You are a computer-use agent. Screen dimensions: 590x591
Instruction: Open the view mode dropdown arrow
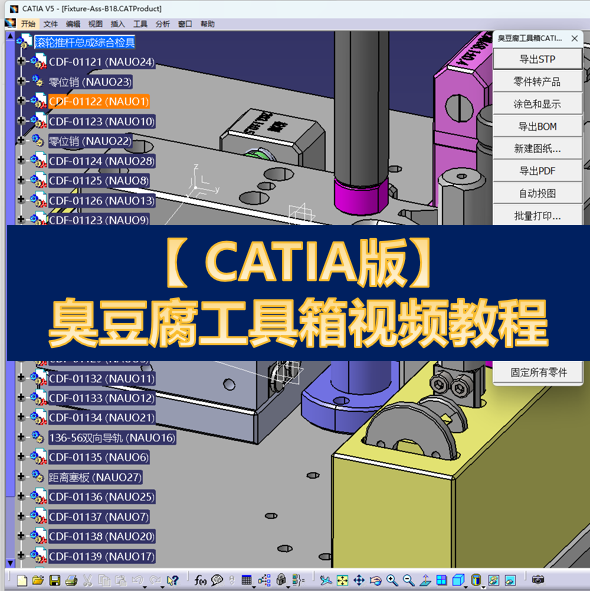[x=483, y=587]
